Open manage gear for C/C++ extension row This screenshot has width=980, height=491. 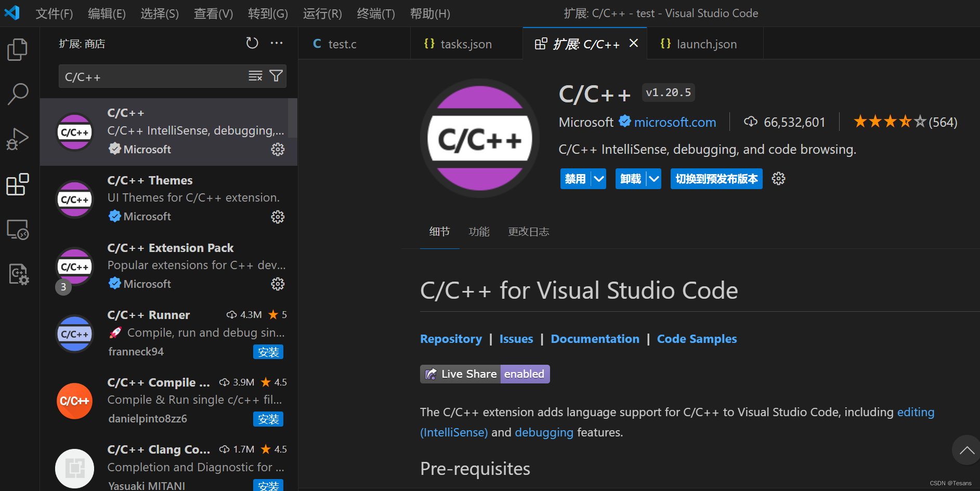(x=278, y=150)
